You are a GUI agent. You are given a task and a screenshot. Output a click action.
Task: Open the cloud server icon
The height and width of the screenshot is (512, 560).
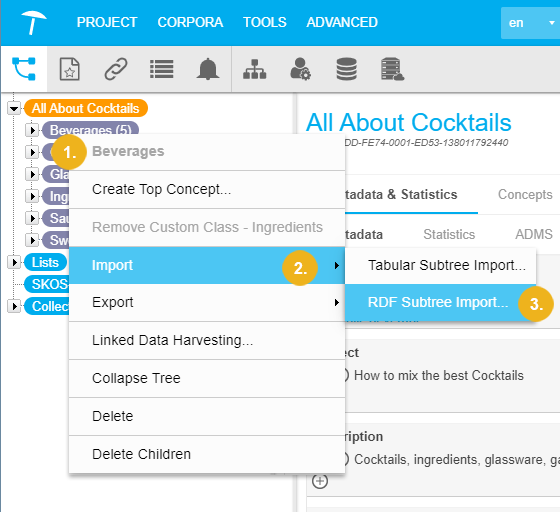392,69
